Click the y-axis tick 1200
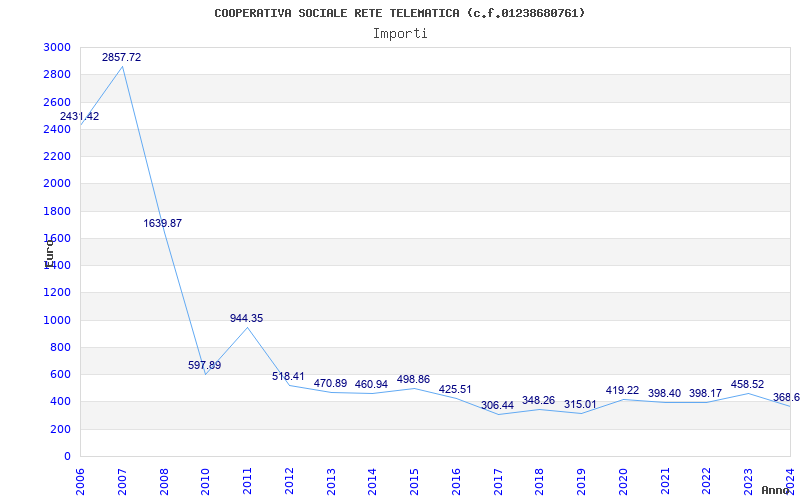Screen dimensions: 800x500 click(57, 293)
